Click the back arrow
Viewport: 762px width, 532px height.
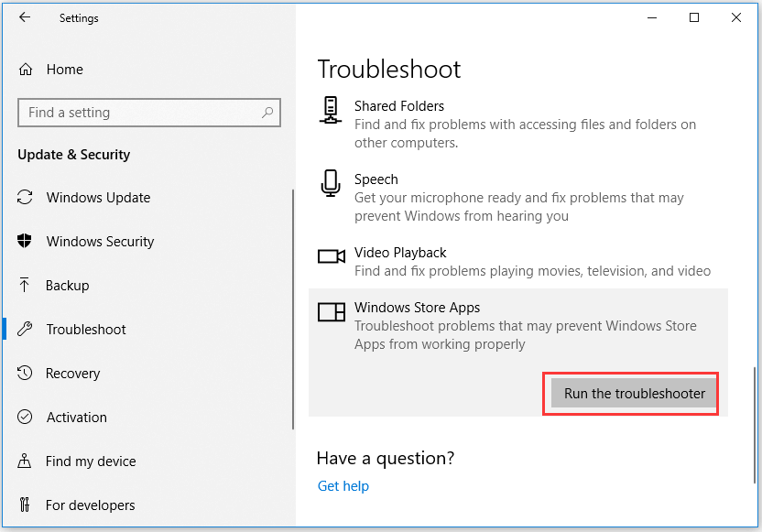click(x=25, y=17)
